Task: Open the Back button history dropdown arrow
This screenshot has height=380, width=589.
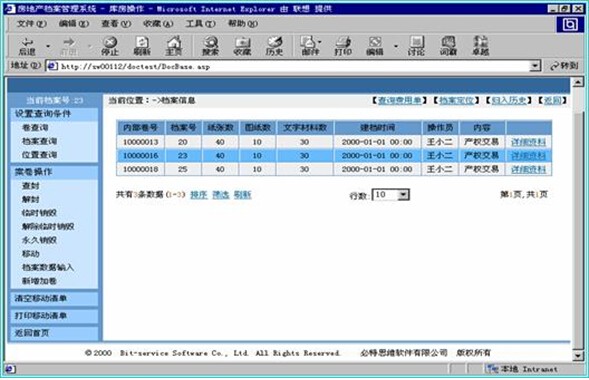Action: tap(48, 47)
